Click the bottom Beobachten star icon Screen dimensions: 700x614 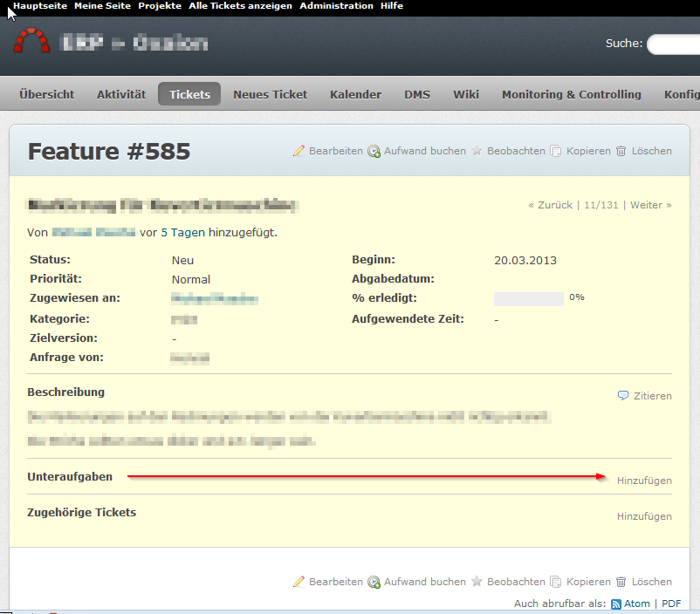tap(477, 582)
